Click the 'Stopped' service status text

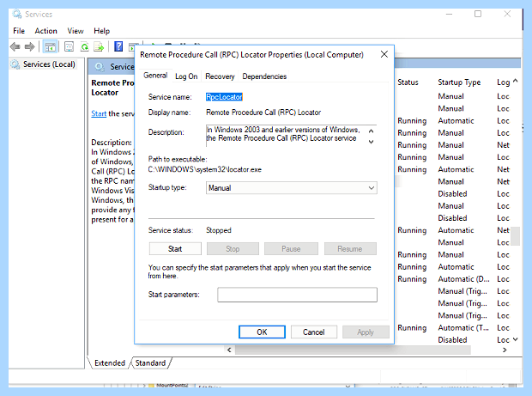(x=219, y=230)
